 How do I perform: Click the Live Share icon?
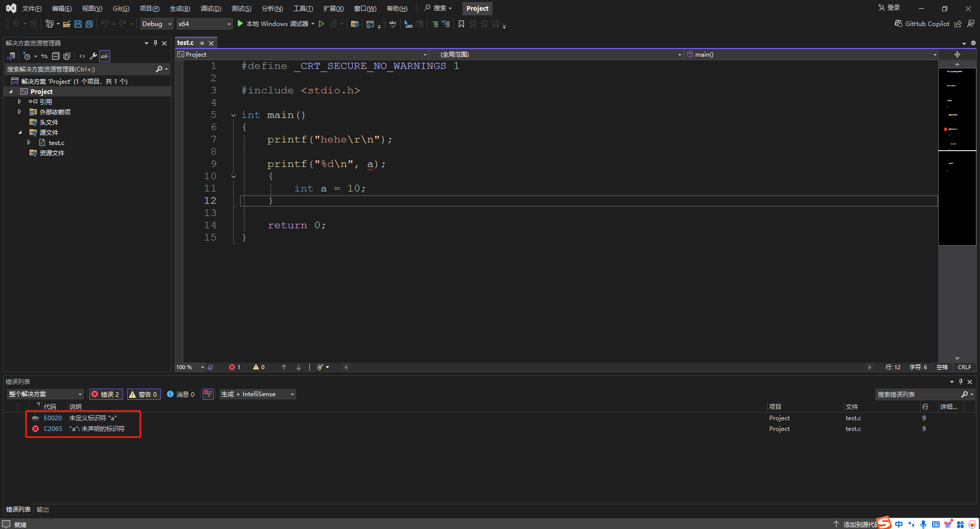point(958,24)
